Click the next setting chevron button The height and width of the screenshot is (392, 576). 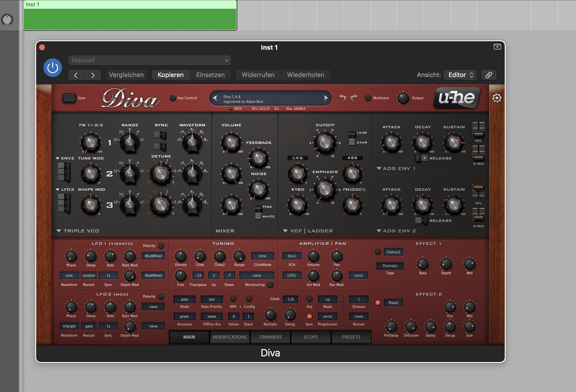click(93, 75)
